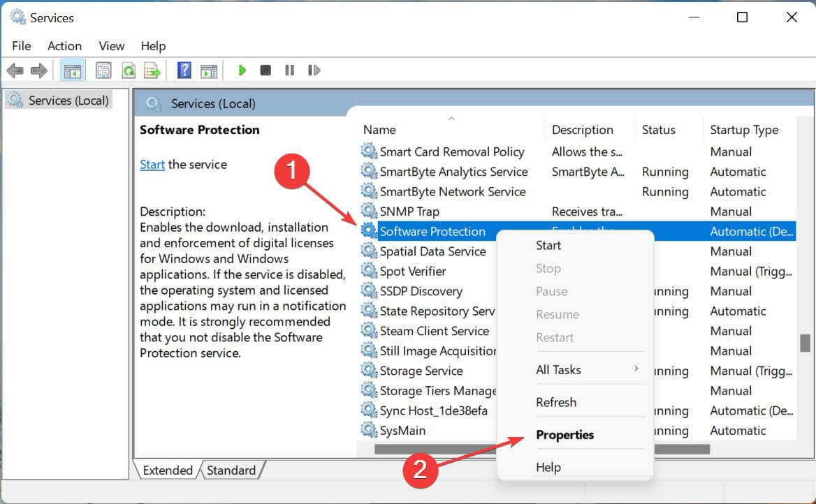Click gear icon beside Spot Verifier
The height and width of the screenshot is (504, 816).
click(369, 270)
